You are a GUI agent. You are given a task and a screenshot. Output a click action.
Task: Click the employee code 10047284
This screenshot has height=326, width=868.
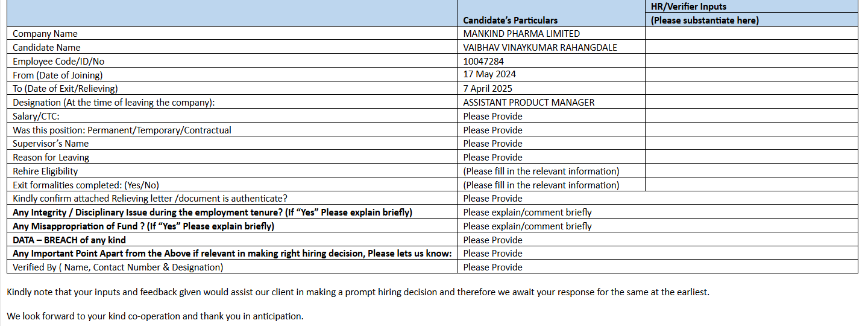point(483,61)
